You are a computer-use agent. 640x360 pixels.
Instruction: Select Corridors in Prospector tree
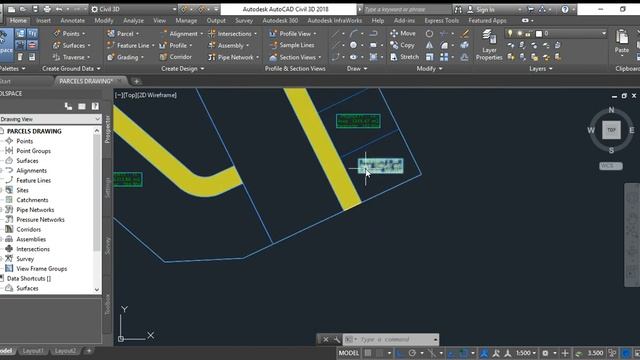(x=29, y=229)
